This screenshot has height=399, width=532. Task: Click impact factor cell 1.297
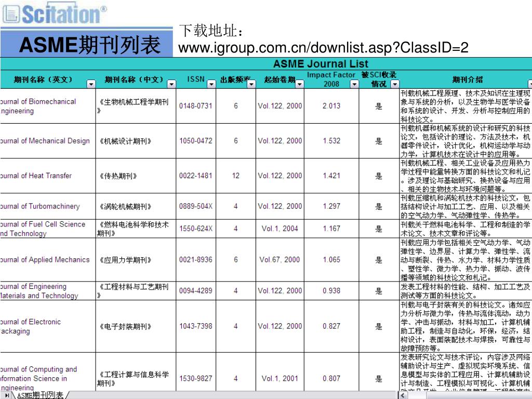click(331, 206)
